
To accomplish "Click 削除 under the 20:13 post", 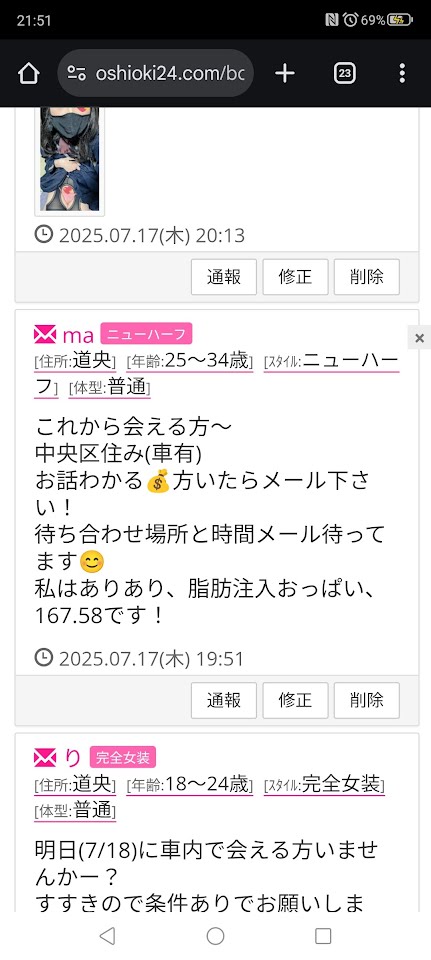I will (x=367, y=277).
